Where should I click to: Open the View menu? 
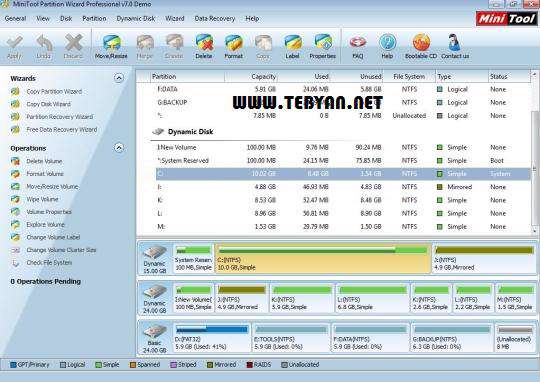point(43,19)
